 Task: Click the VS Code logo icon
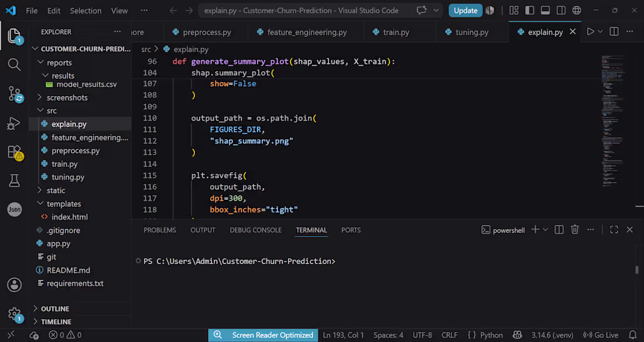[11, 11]
